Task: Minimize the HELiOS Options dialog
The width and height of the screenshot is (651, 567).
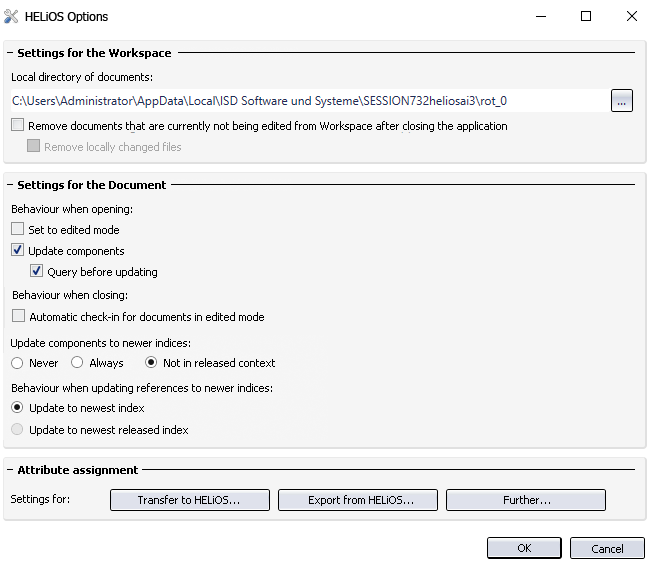Action: tap(540, 16)
